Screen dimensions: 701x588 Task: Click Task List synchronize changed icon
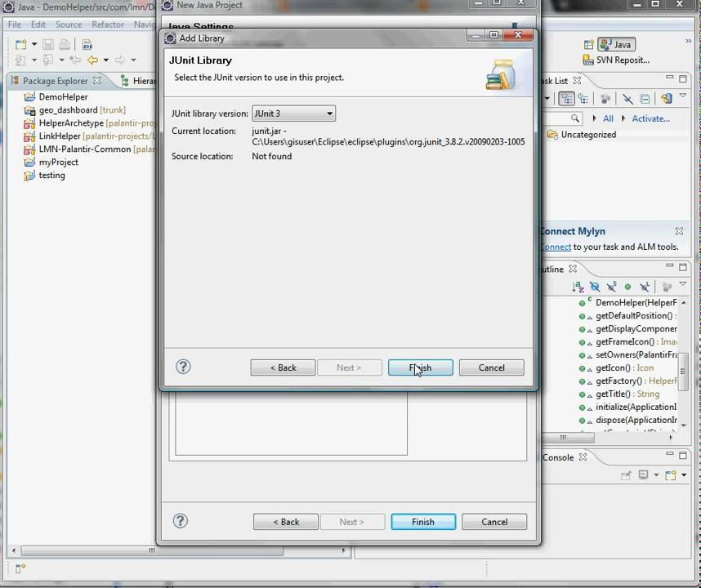click(667, 98)
